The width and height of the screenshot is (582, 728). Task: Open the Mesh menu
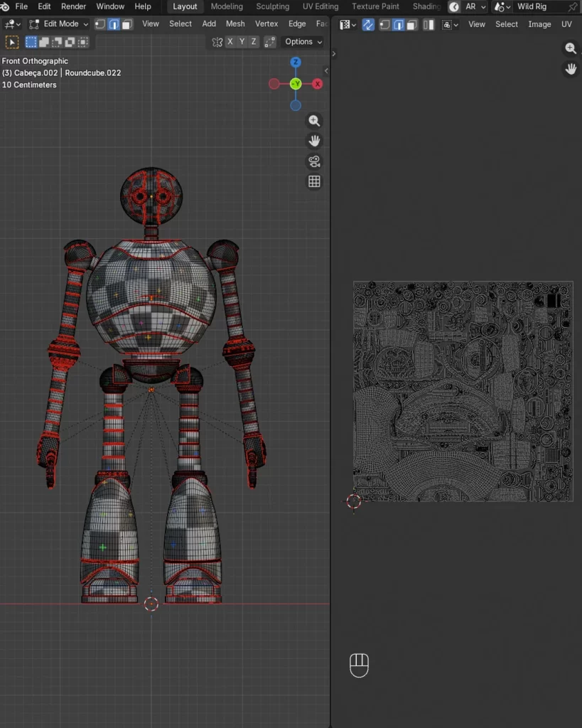(235, 23)
